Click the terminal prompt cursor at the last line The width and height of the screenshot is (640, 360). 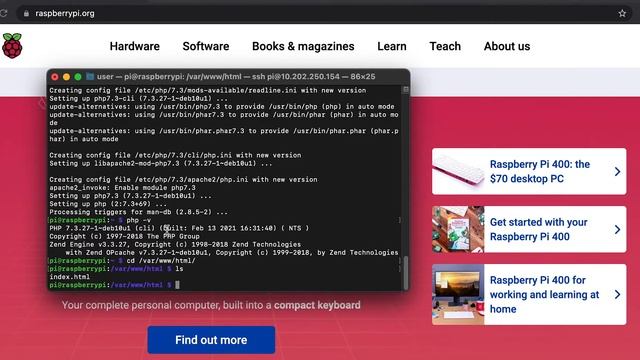(177, 285)
